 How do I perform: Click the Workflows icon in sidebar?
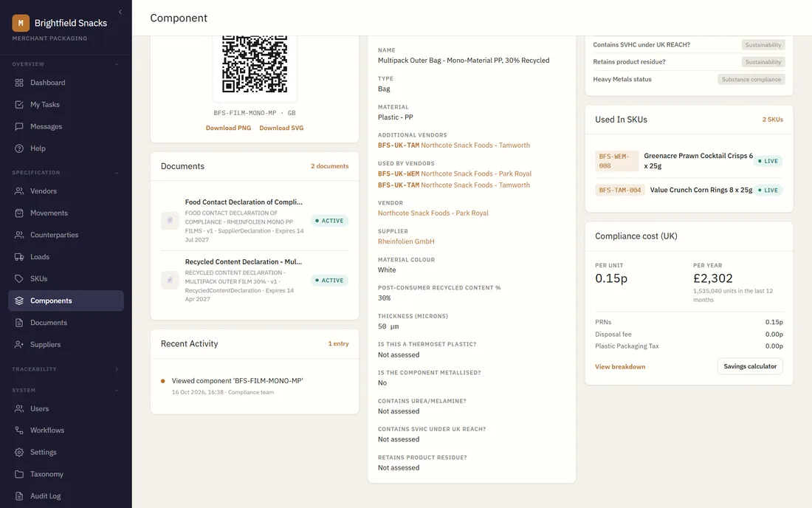coord(19,430)
